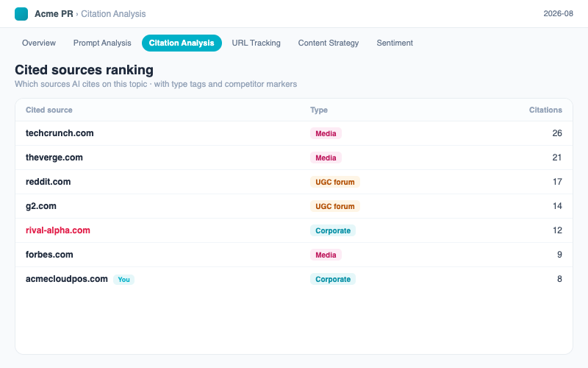Select the acmecloudpos.com source
The height and width of the screenshot is (368, 588).
tap(66, 279)
